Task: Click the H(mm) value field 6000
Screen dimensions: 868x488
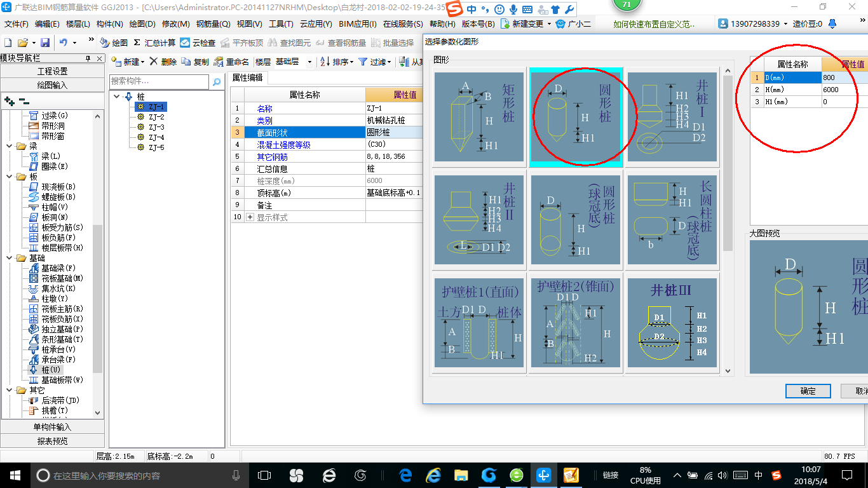Action: pyautogui.click(x=844, y=90)
